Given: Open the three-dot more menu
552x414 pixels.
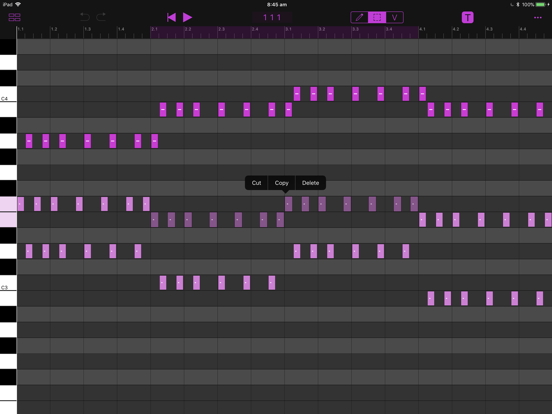Looking at the screenshot, I should point(538,17).
